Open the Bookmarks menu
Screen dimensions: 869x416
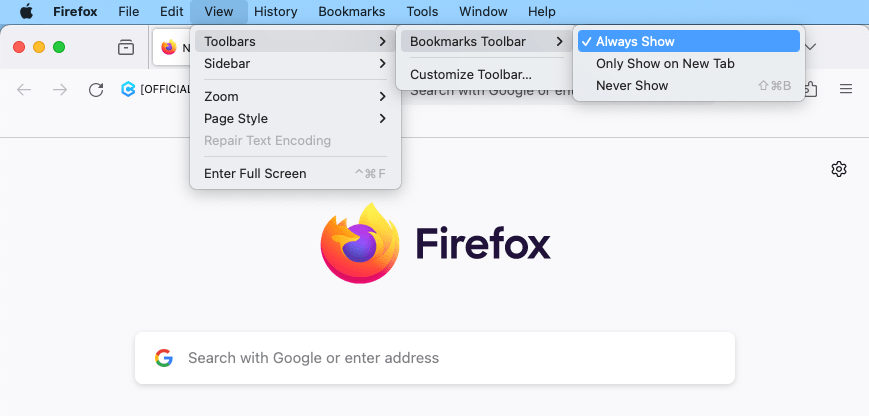[351, 12]
